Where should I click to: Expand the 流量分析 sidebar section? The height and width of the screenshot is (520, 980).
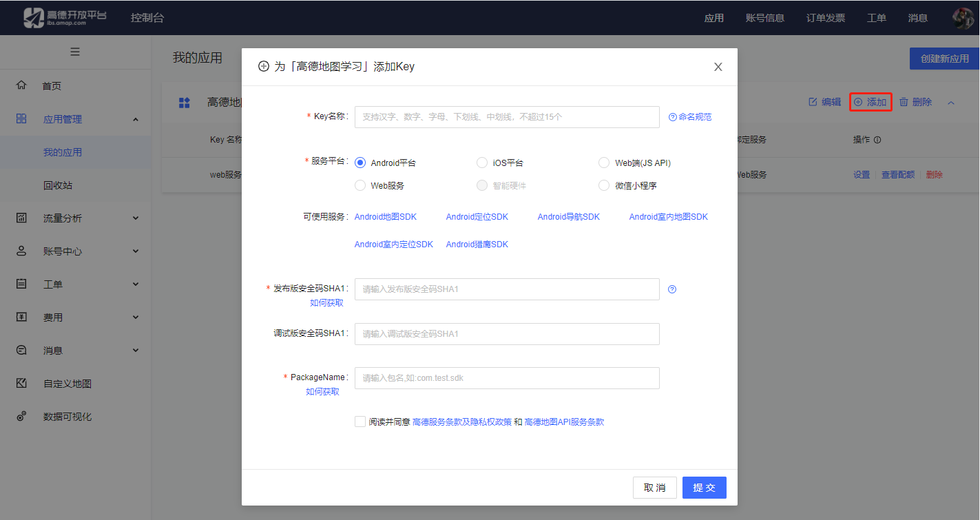coord(135,218)
